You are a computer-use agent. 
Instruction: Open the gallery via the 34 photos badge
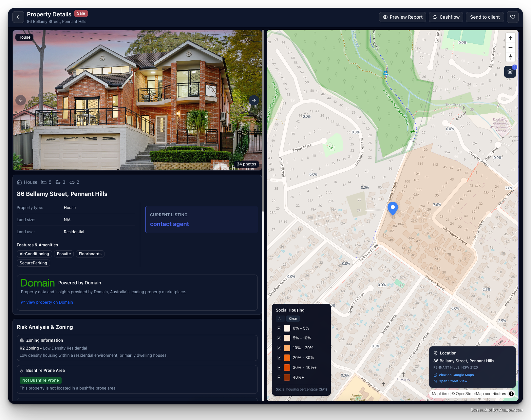pyautogui.click(x=246, y=164)
